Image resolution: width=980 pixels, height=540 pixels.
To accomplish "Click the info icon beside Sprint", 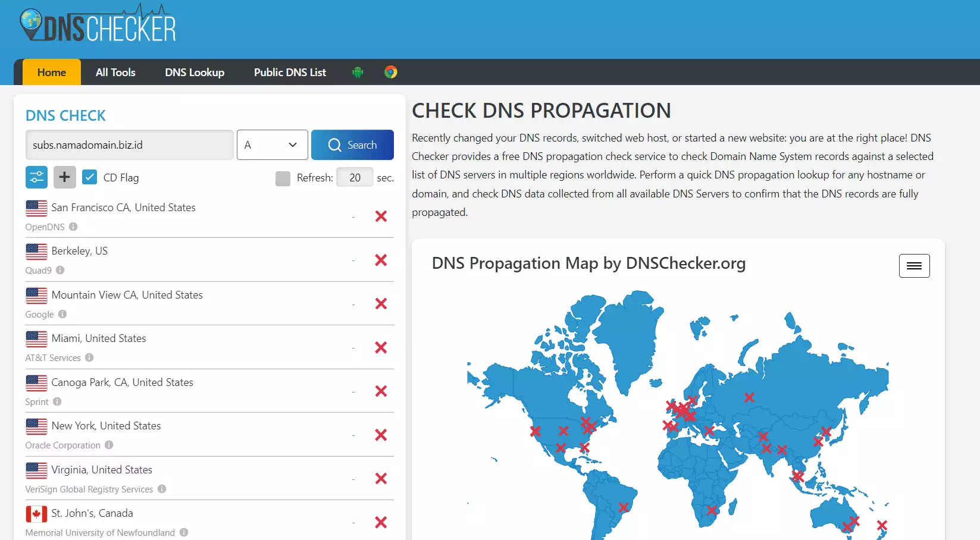I will 57,401.
